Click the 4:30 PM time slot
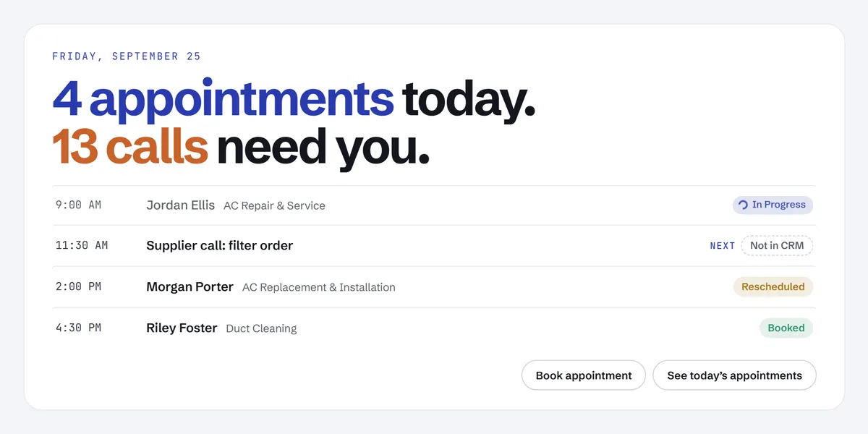Viewport: 868px width, 434px height. (x=79, y=328)
